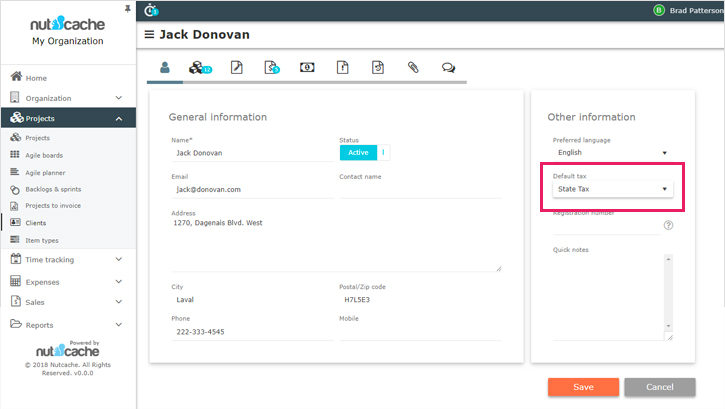Click inside the Quick notes text area

click(612, 296)
